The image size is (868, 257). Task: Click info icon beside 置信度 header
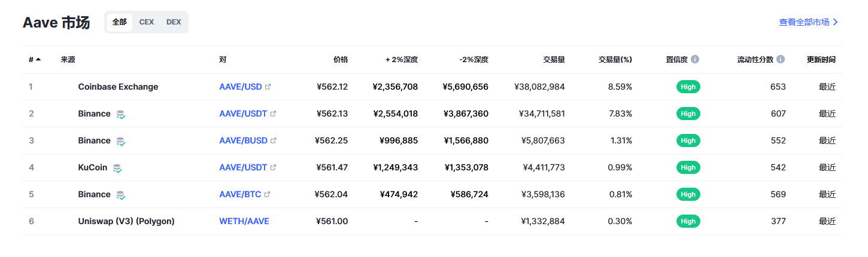click(695, 60)
